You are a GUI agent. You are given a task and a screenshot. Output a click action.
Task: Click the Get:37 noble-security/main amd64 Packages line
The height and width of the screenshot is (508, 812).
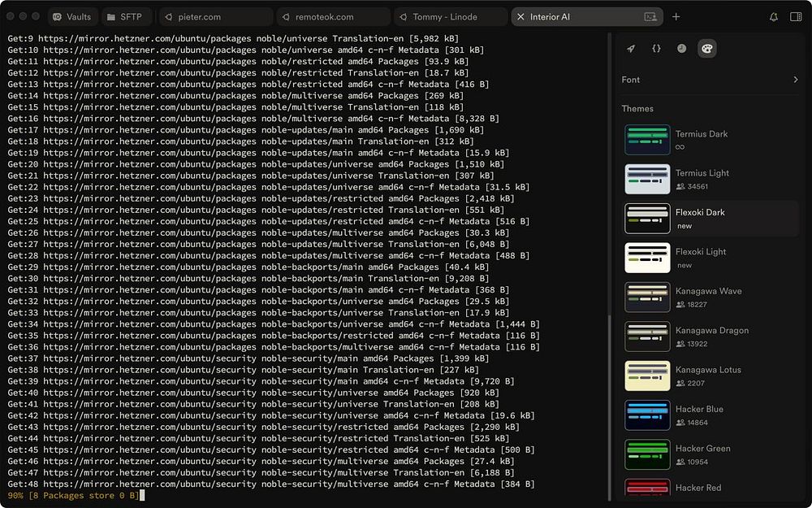point(248,358)
